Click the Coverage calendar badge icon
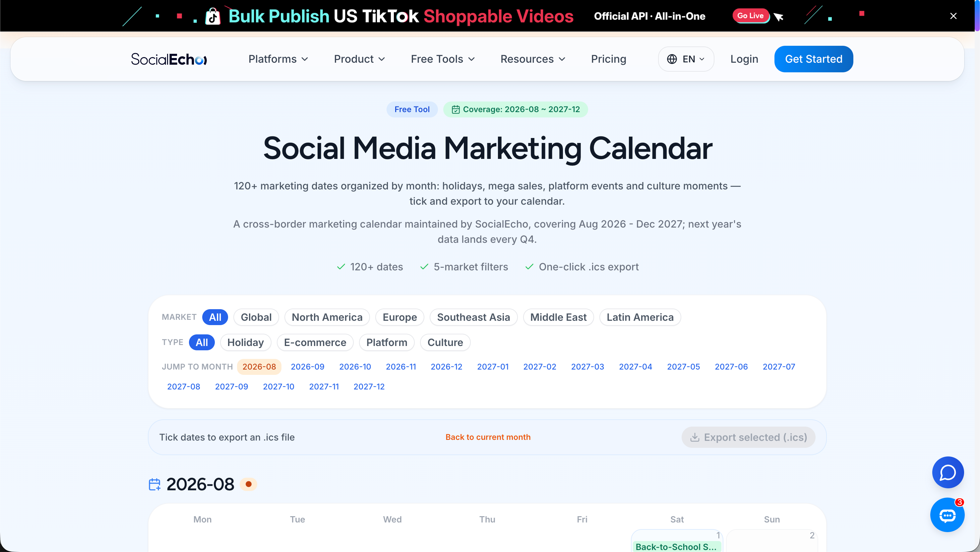980x552 pixels. [456, 110]
